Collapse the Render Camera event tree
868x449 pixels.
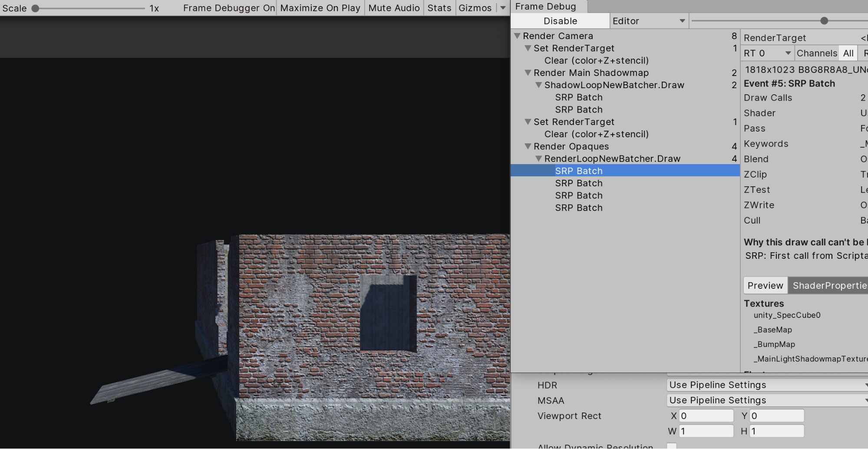pyautogui.click(x=517, y=36)
